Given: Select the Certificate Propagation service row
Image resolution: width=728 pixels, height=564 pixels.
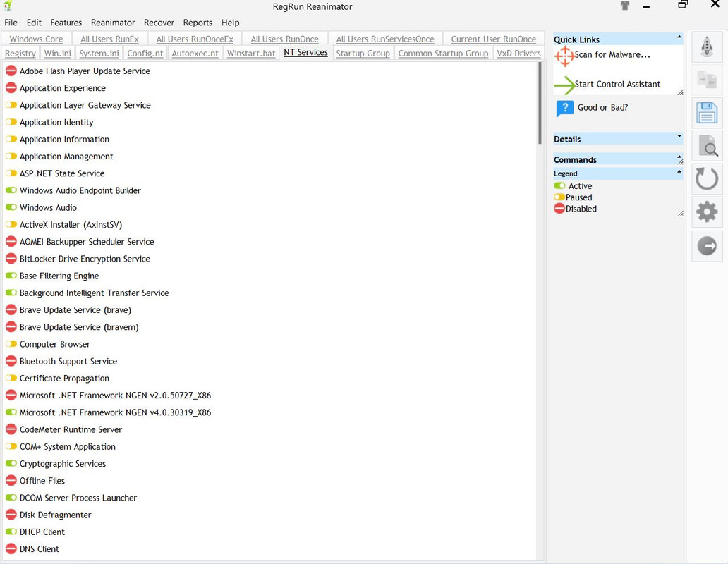Looking at the screenshot, I should pyautogui.click(x=269, y=379).
